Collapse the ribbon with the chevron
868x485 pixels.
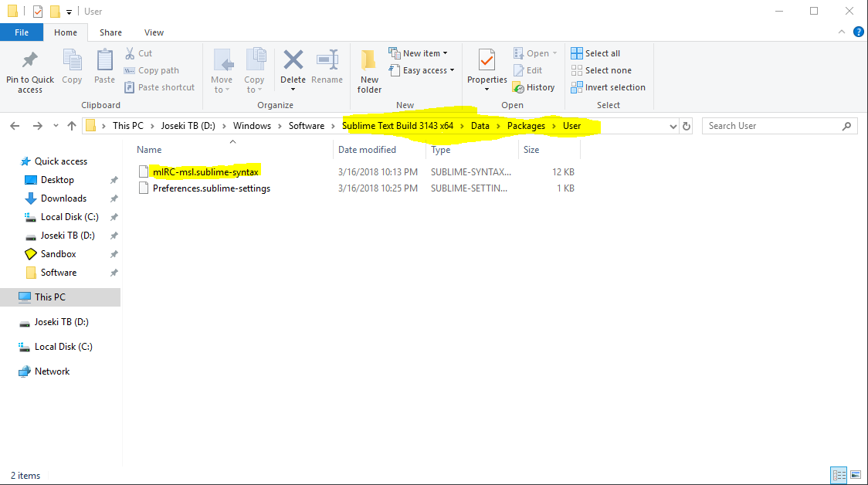point(842,32)
